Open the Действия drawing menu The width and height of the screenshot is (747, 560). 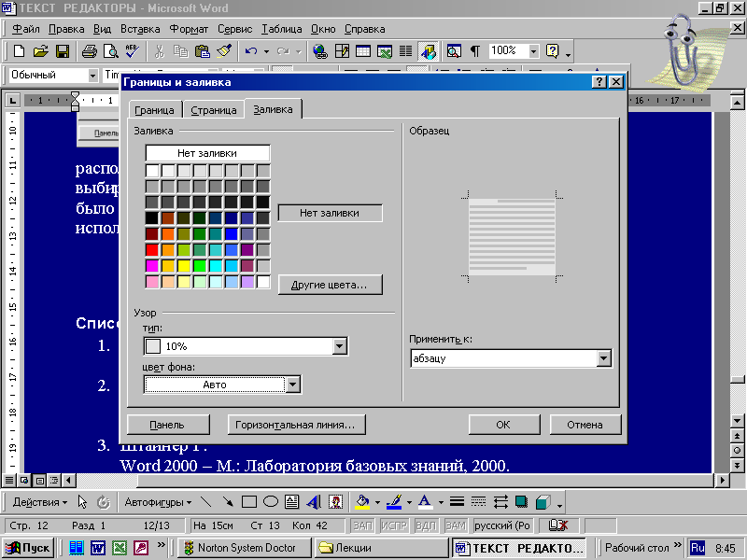(40, 502)
